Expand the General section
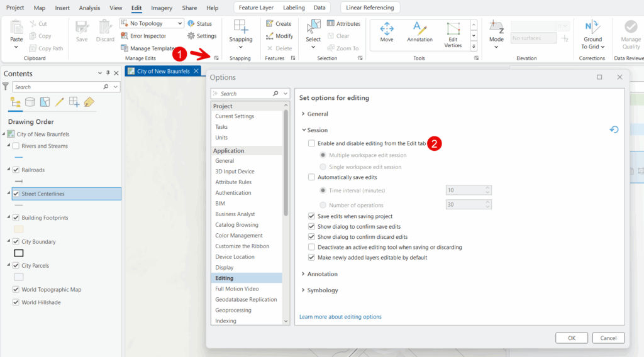This screenshot has width=644, height=357. click(x=304, y=114)
